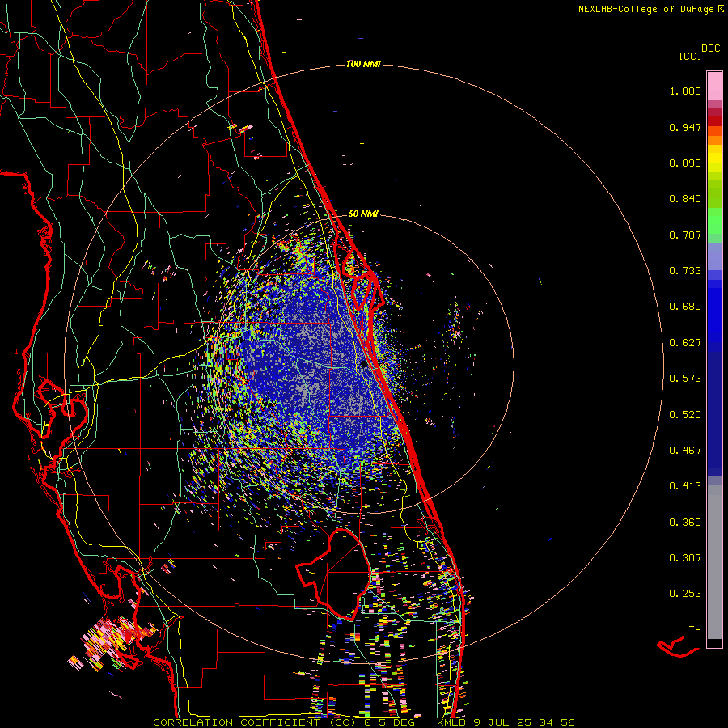Select the 0.253 scale value
728x728 pixels.
pyautogui.click(x=685, y=594)
